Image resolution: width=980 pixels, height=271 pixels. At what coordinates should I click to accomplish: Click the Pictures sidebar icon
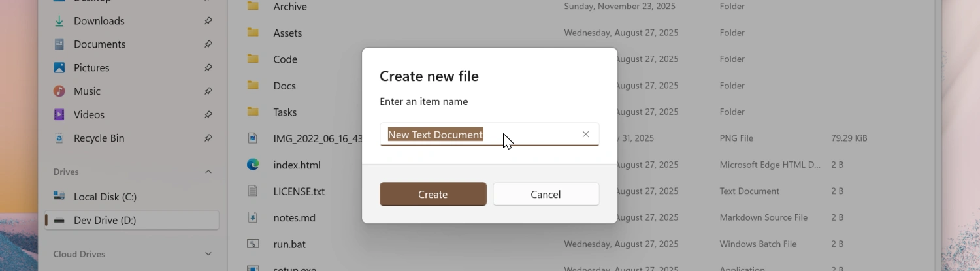59,68
